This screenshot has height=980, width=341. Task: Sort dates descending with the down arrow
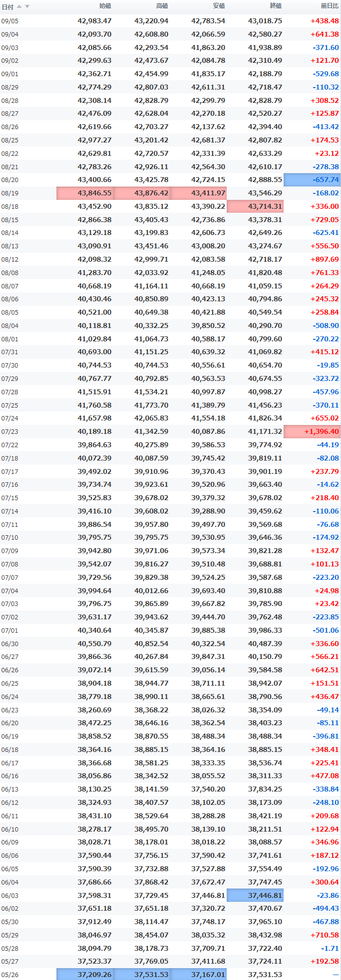coord(27,6)
